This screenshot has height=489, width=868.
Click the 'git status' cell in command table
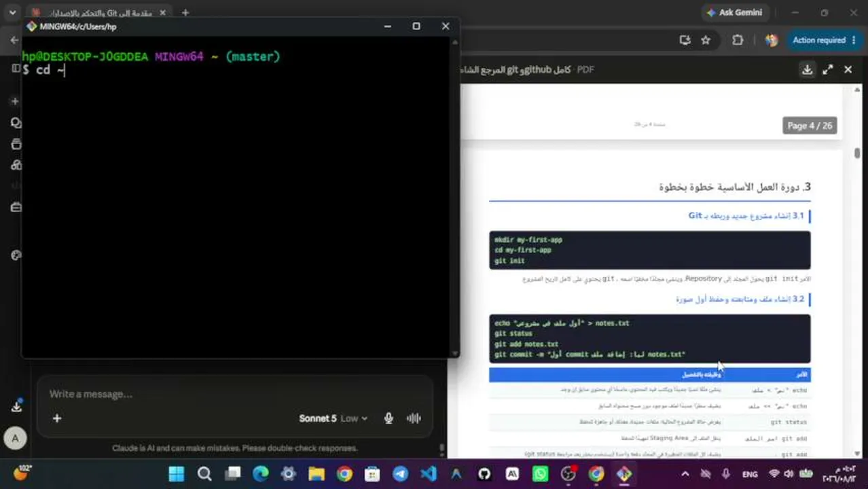[x=788, y=422]
